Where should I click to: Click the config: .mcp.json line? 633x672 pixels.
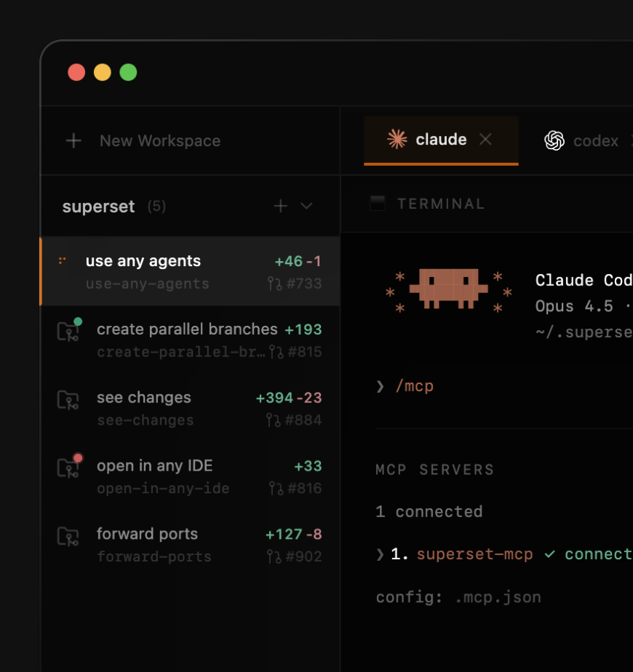(x=458, y=597)
